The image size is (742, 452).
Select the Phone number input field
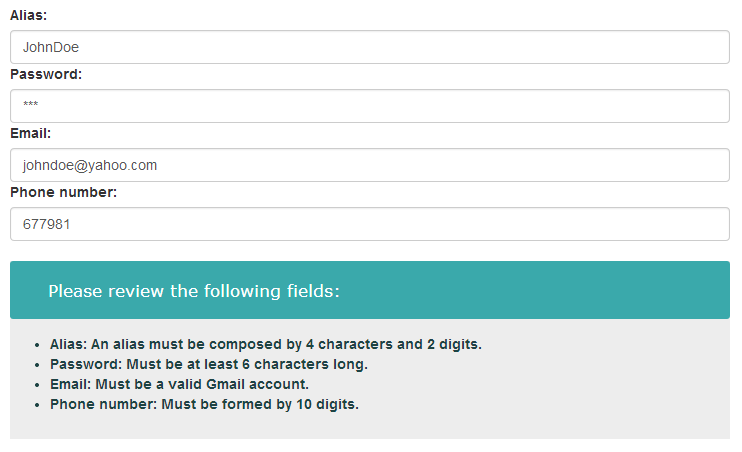coord(369,224)
